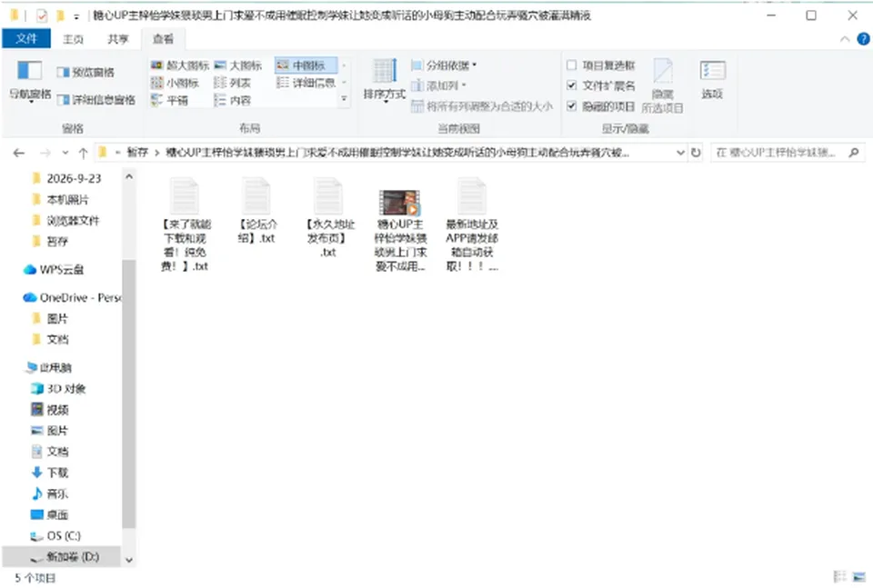Screen dimensions: 873x588
Task: Click 暂存 in the address bar path
Action: click(x=137, y=153)
